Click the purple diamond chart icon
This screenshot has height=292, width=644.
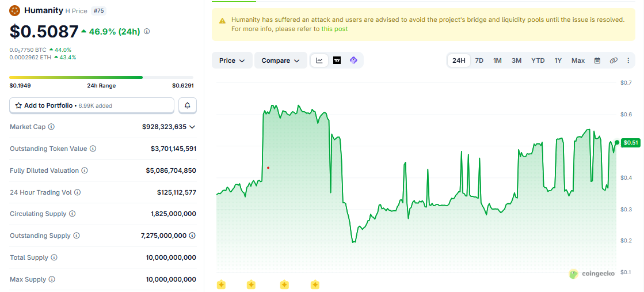(x=353, y=60)
